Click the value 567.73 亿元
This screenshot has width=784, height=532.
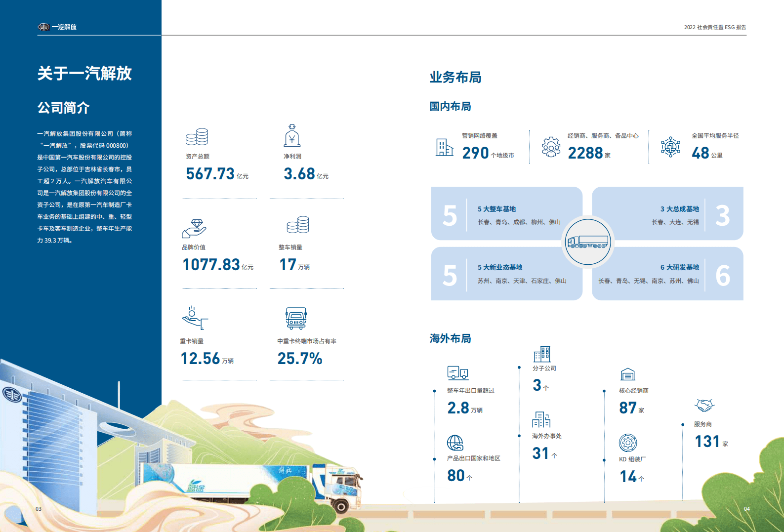217,174
